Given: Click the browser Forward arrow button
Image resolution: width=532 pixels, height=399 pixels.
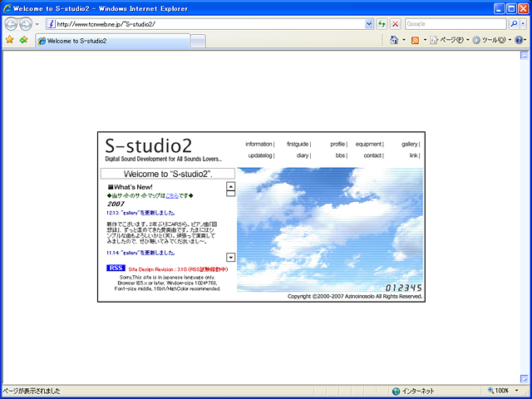Looking at the screenshot, I should pos(27,23).
